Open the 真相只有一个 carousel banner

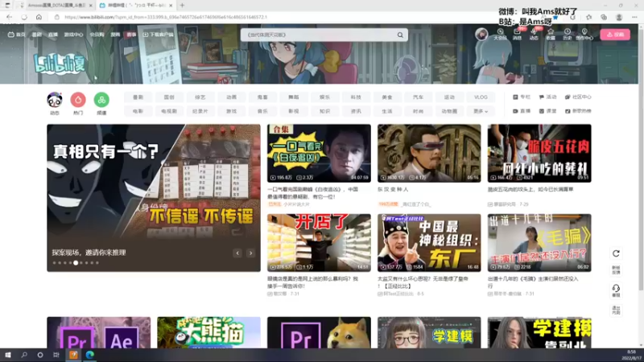click(154, 198)
